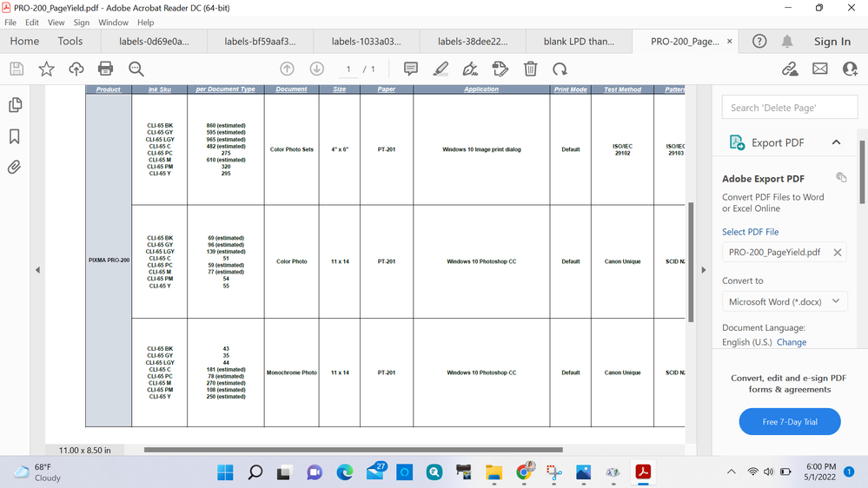Open the Bookmarks panel
The height and width of the screenshot is (488, 868).
click(15, 136)
